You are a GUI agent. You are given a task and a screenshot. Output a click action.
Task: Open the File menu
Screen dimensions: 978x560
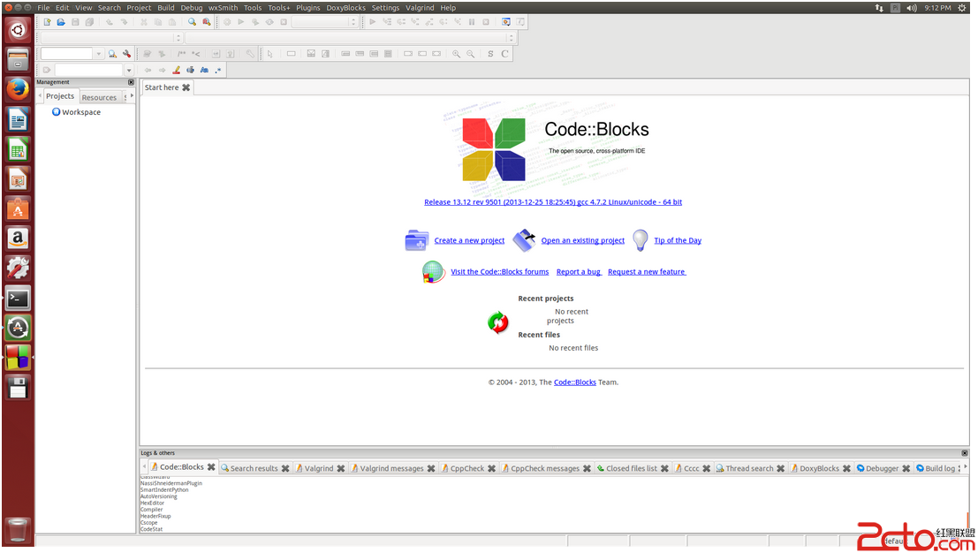[43, 8]
